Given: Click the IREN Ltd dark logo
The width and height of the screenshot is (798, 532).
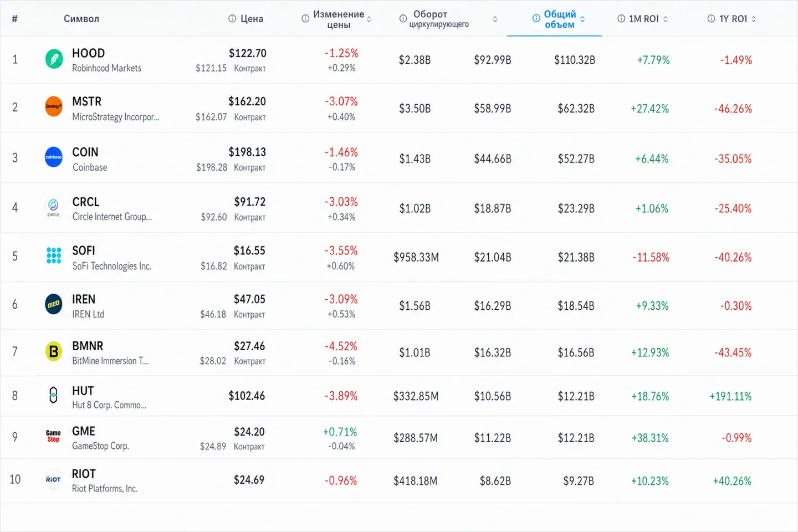Looking at the screenshot, I should tap(54, 304).
